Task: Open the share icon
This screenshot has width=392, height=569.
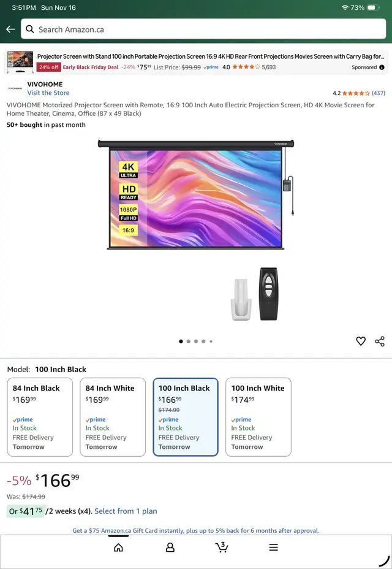Action: pos(380,341)
